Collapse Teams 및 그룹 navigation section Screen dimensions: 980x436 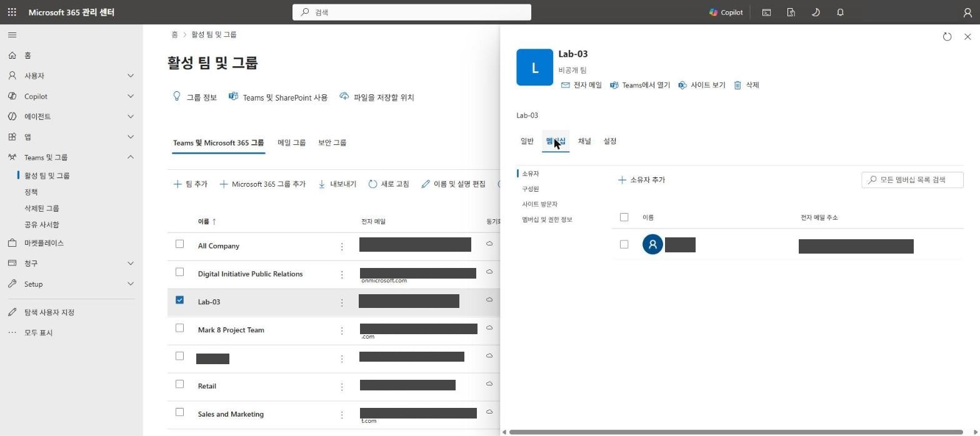tap(71, 157)
